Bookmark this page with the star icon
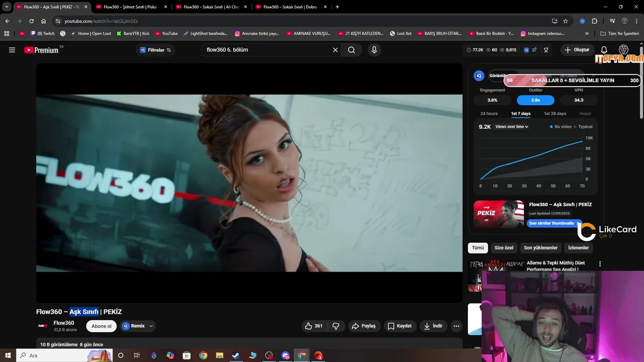This screenshot has width=644, height=362. (x=566, y=21)
